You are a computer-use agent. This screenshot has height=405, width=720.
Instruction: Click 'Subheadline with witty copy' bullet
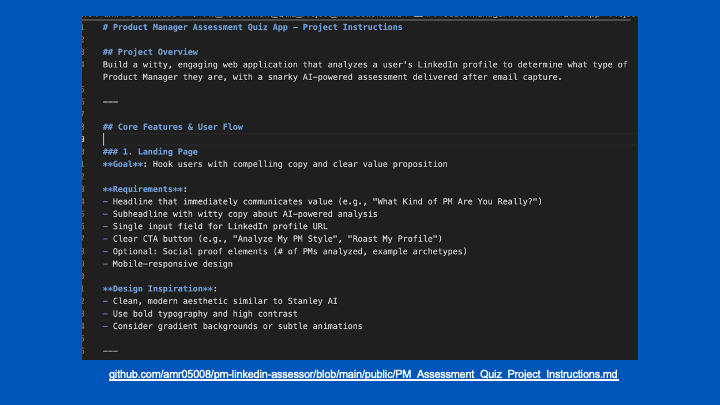pos(240,214)
